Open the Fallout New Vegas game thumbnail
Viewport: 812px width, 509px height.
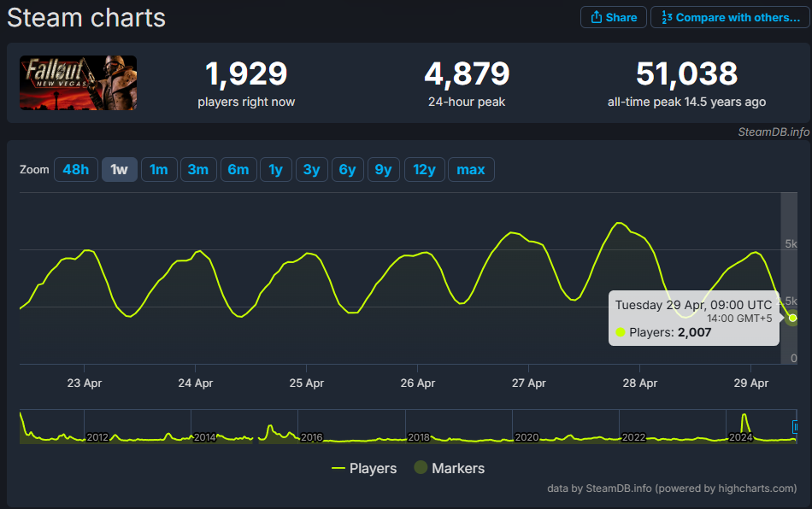[78, 83]
